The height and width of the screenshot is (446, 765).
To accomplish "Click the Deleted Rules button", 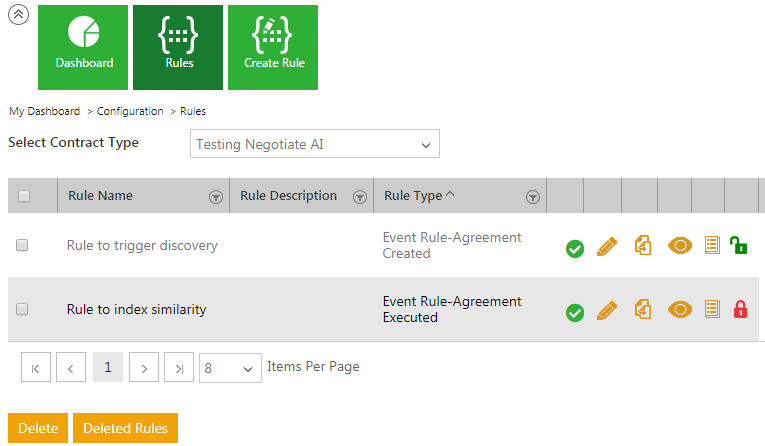I will coord(125,428).
